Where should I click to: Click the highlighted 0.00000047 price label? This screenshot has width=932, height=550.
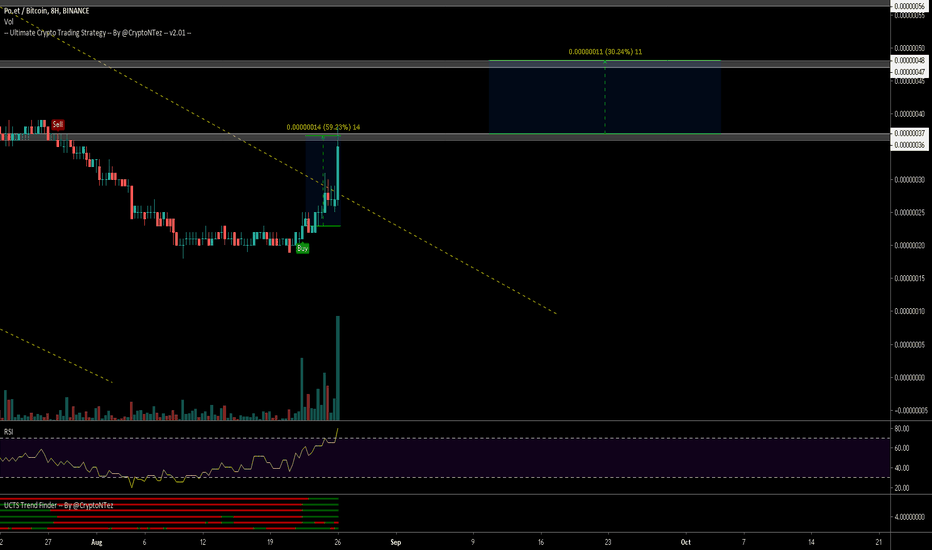point(909,72)
